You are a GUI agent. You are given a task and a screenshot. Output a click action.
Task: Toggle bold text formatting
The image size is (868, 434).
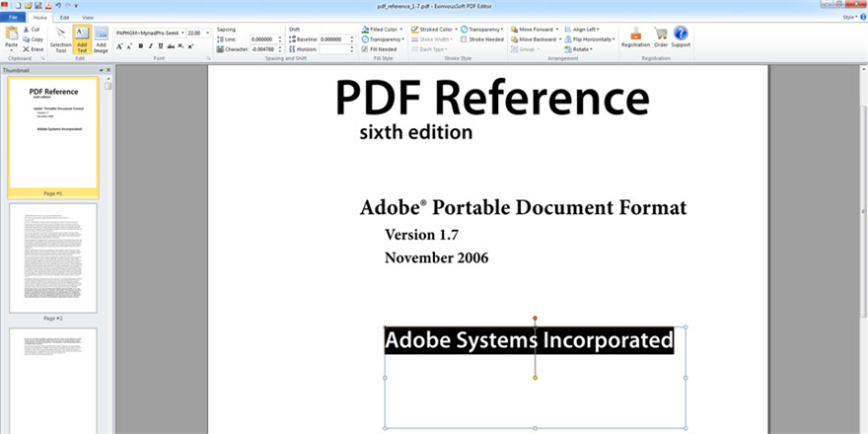pyautogui.click(x=139, y=45)
